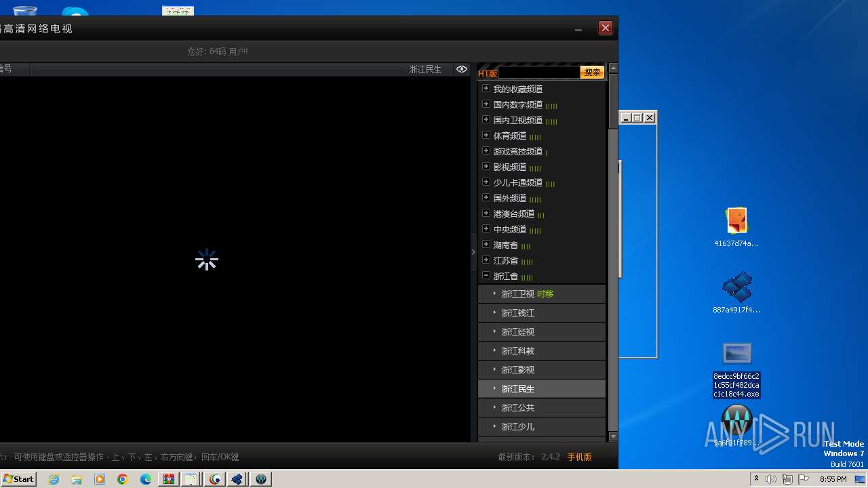Screen dimensions: 868x488
Task: Focus the channel search input field
Action: click(x=539, y=73)
